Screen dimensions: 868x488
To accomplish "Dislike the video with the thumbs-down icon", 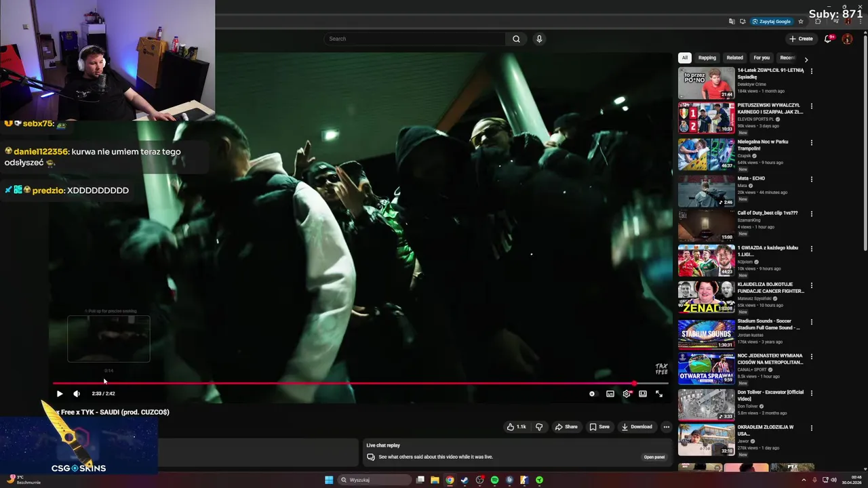I will tap(539, 427).
